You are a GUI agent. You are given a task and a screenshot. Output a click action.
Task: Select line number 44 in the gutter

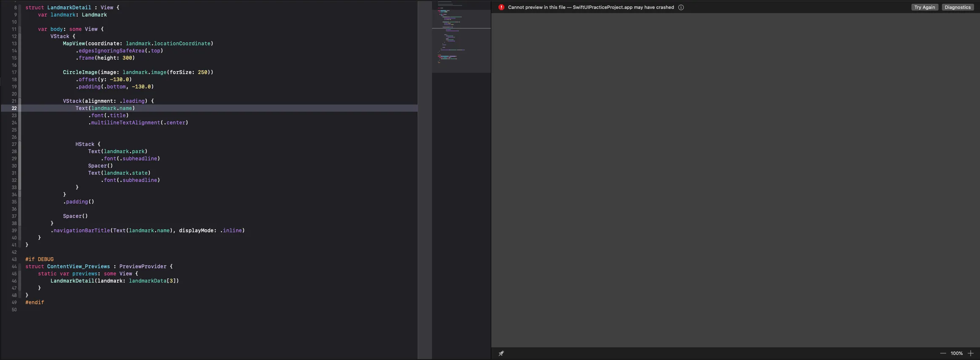[x=14, y=267]
